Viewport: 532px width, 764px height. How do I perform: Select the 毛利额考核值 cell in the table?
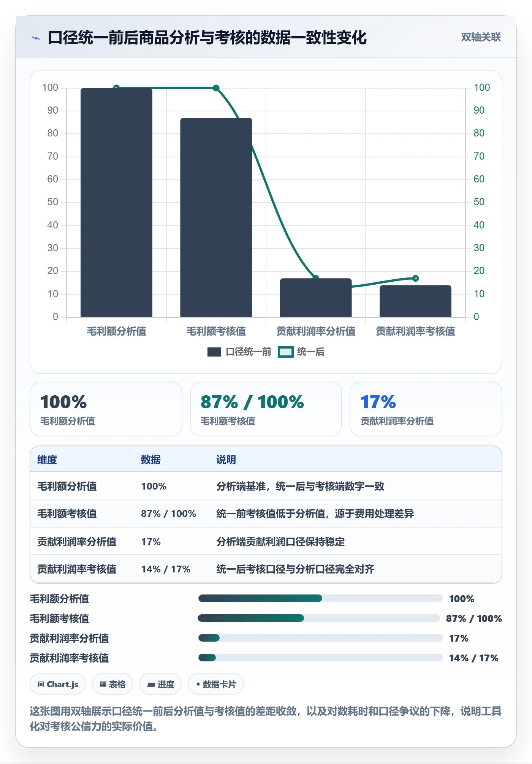[67, 514]
